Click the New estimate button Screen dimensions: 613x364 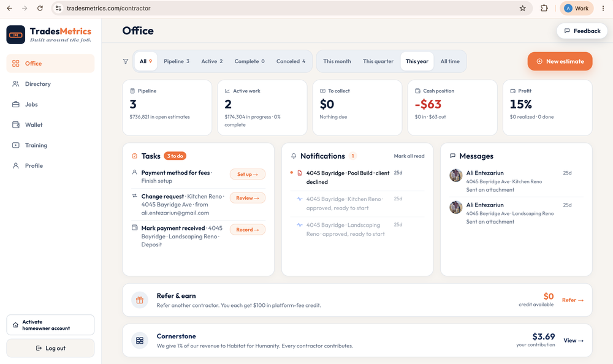(560, 61)
